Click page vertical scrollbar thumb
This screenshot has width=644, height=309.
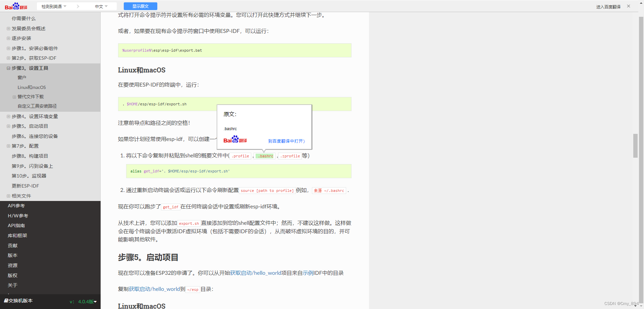coord(635,146)
